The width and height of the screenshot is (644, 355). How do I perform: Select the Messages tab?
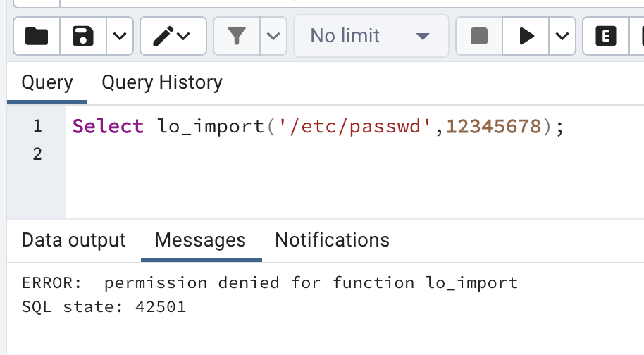point(200,240)
